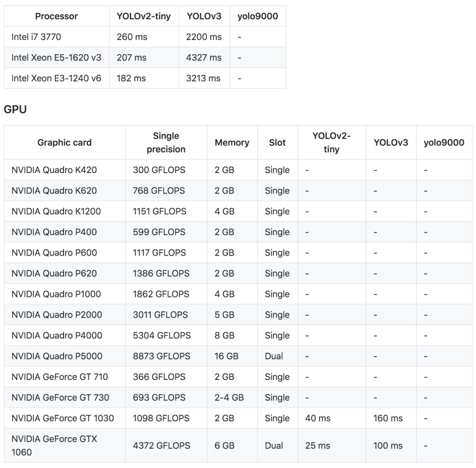Select '5304 GFLOPS' value
The height and width of the screenshot is (468, 476).
pos(162,336)
